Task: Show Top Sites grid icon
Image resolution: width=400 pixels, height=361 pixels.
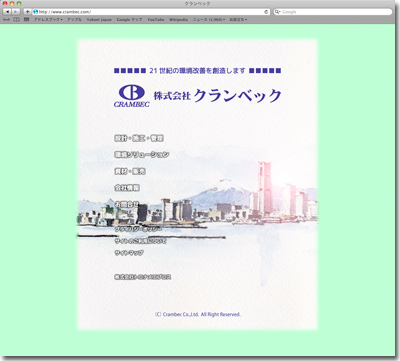Action: 27,20
